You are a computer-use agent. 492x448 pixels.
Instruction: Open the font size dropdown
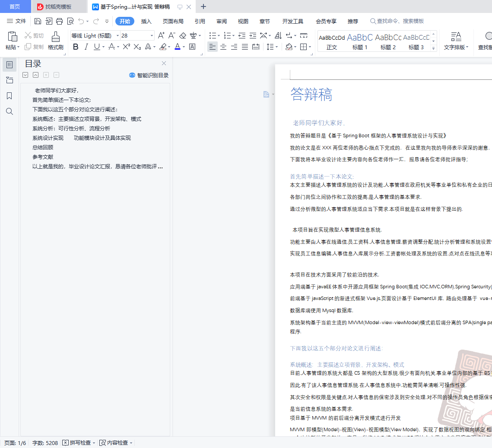coord(152,35)
